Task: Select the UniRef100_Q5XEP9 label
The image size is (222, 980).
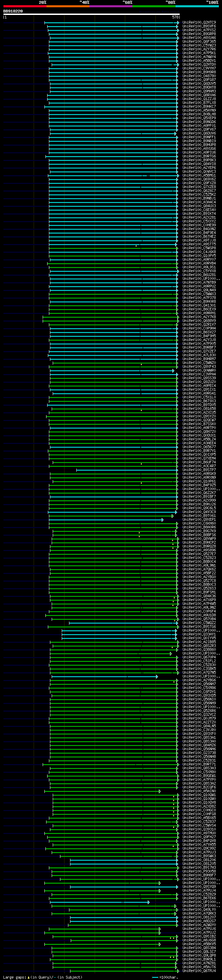Action: click(x=199, y=118)
